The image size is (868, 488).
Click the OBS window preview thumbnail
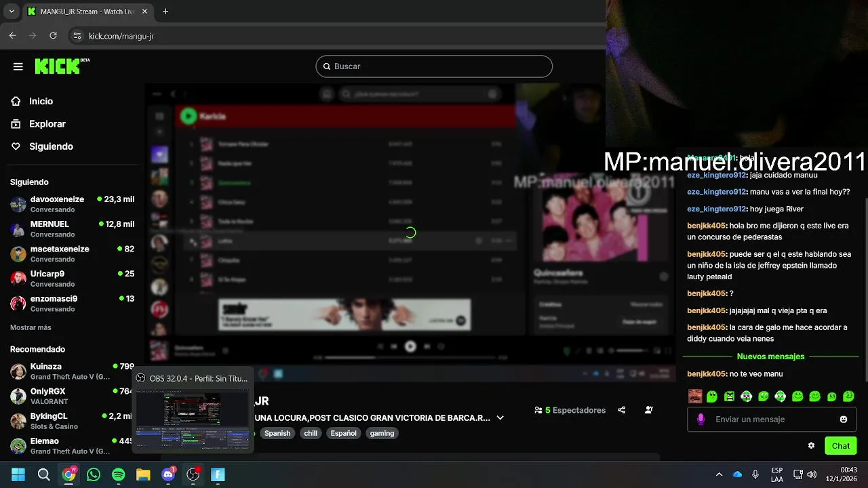pyautogui.click(x=192, y=420)
